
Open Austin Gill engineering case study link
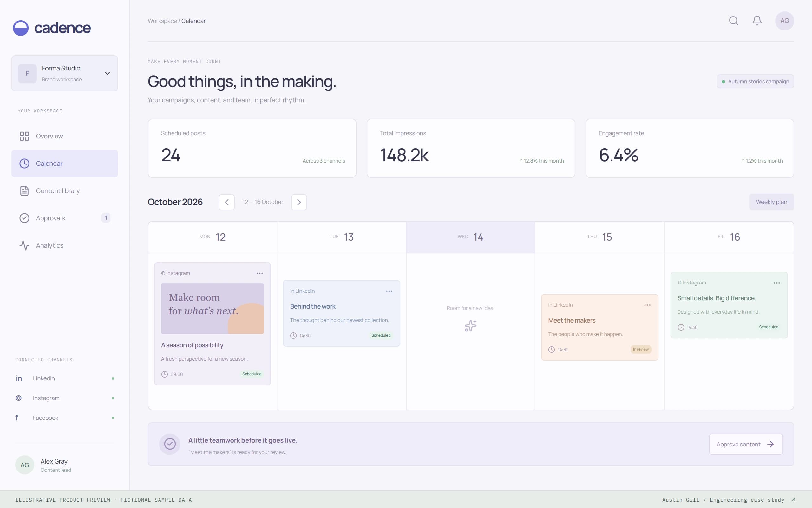point(729,500)
